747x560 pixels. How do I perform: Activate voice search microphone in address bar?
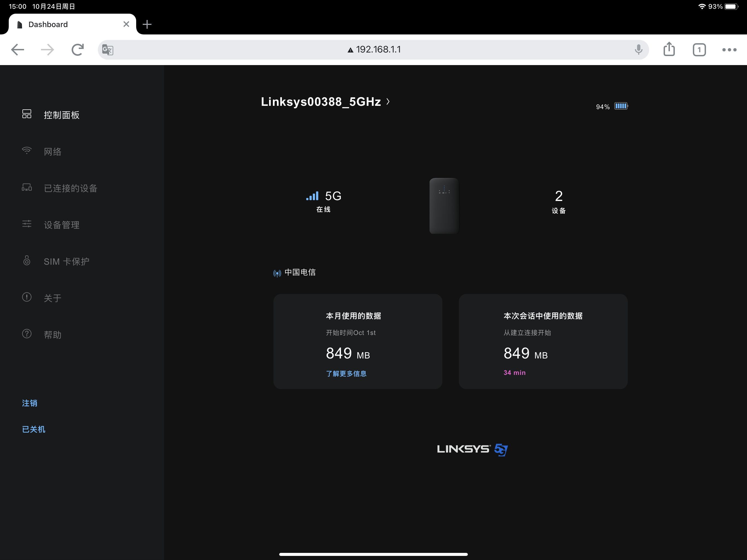click(638, 49)
